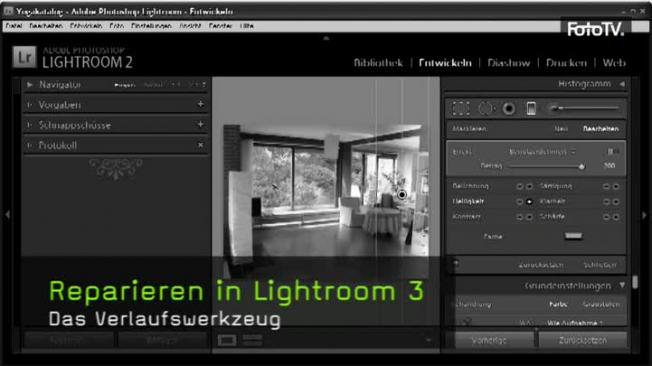Click Zurücksetzen in graduated filter panel
The image size is (652, 366).
click(541, 265)
